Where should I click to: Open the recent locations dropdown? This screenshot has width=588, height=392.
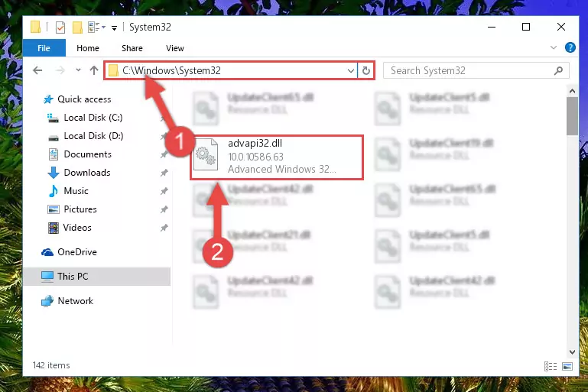[78, 70]
